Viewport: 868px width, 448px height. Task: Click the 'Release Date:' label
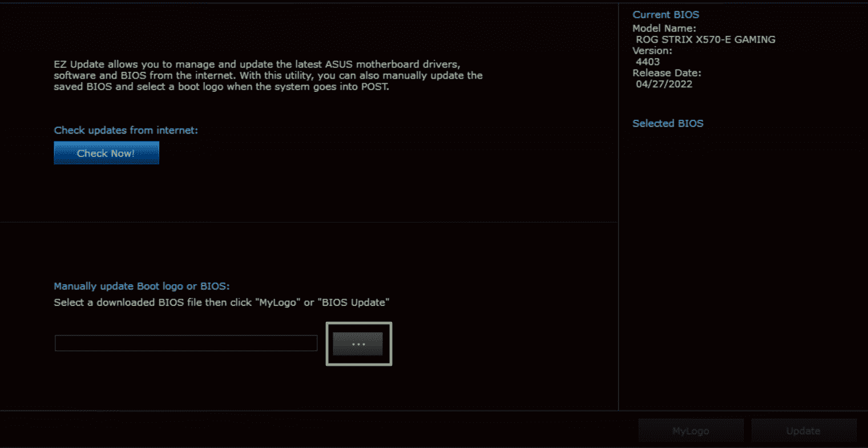pyautogui.click(x=667, y=73)
